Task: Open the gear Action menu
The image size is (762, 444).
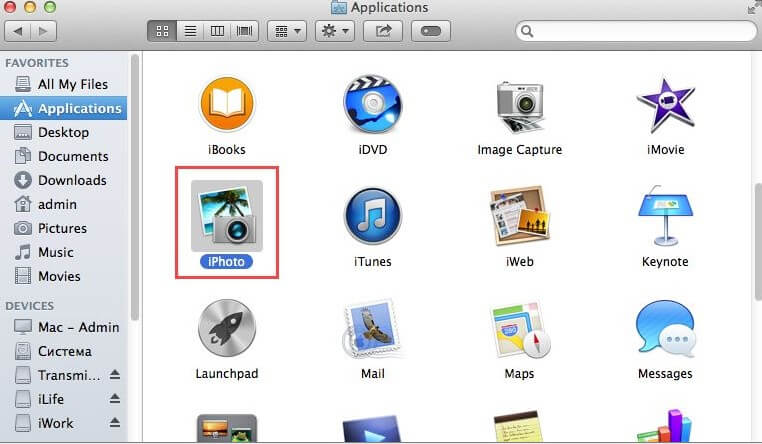Action: click(x=335, y=32)
